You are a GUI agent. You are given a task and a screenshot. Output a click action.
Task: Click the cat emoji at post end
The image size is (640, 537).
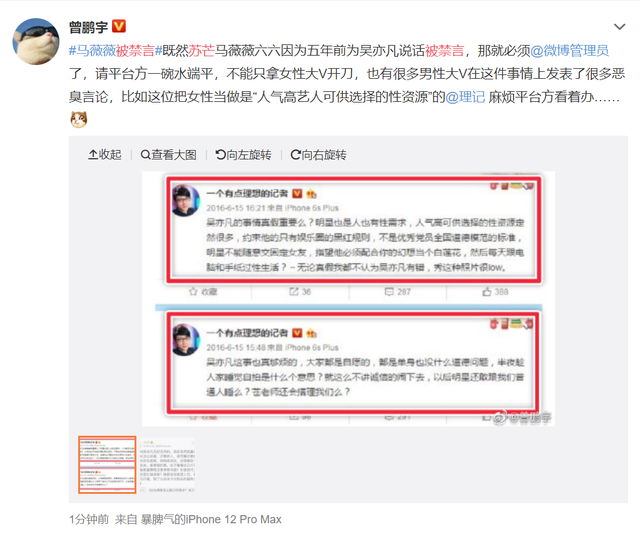pyautogui.click(x=79, y=120)
